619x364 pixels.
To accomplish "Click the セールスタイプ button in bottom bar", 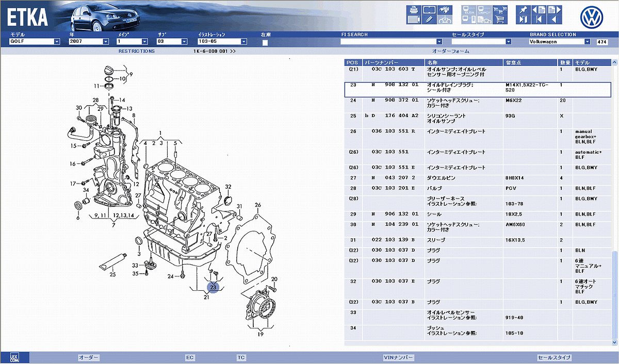I will coord(555,357).
